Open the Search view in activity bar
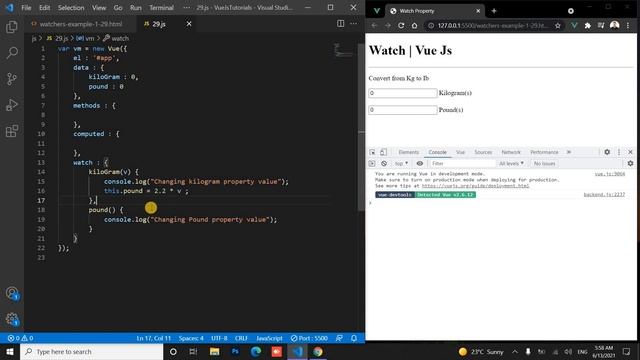 [12, 53]
